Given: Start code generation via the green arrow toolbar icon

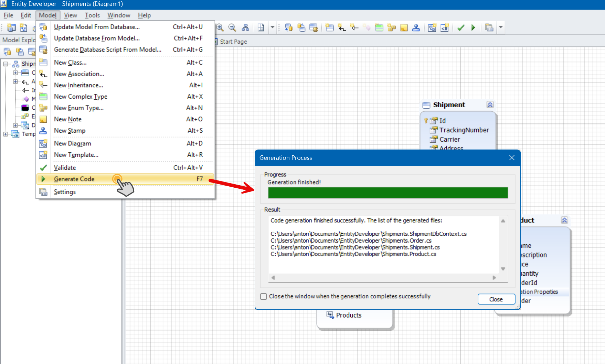Looking at the screenshot, I should coord(473,27).
